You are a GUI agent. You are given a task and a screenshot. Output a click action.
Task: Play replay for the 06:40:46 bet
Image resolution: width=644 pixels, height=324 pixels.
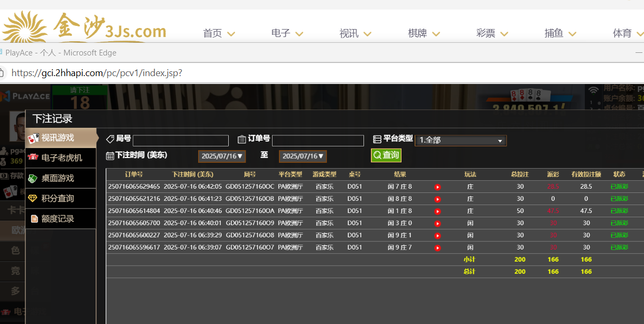pos(437,211)
